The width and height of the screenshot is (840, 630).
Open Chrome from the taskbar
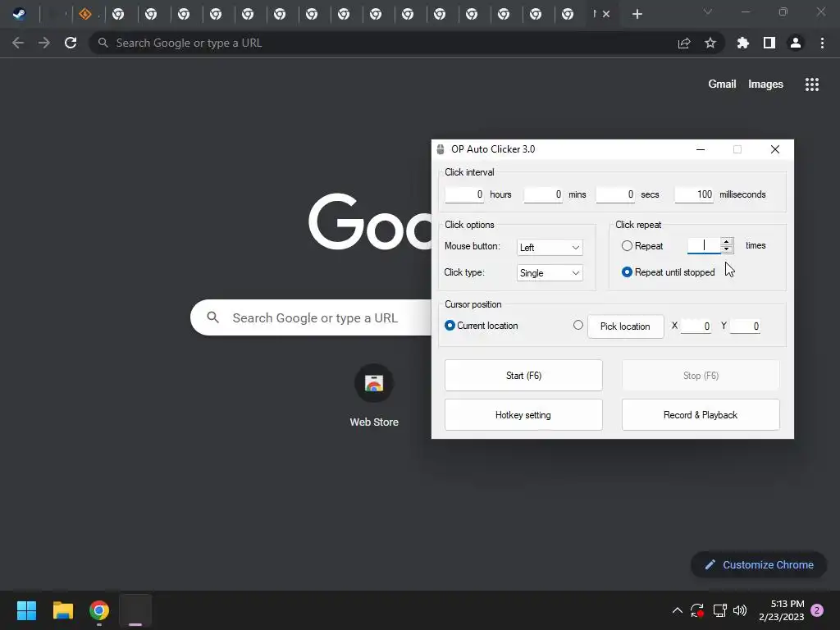click(99, 610)
